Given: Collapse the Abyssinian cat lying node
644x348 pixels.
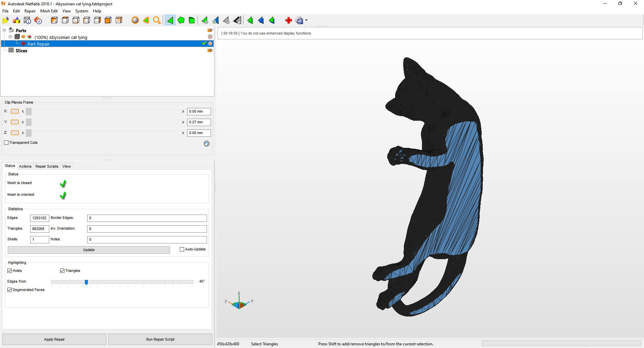Looking at the screenshot, I should tap(10, 37).
